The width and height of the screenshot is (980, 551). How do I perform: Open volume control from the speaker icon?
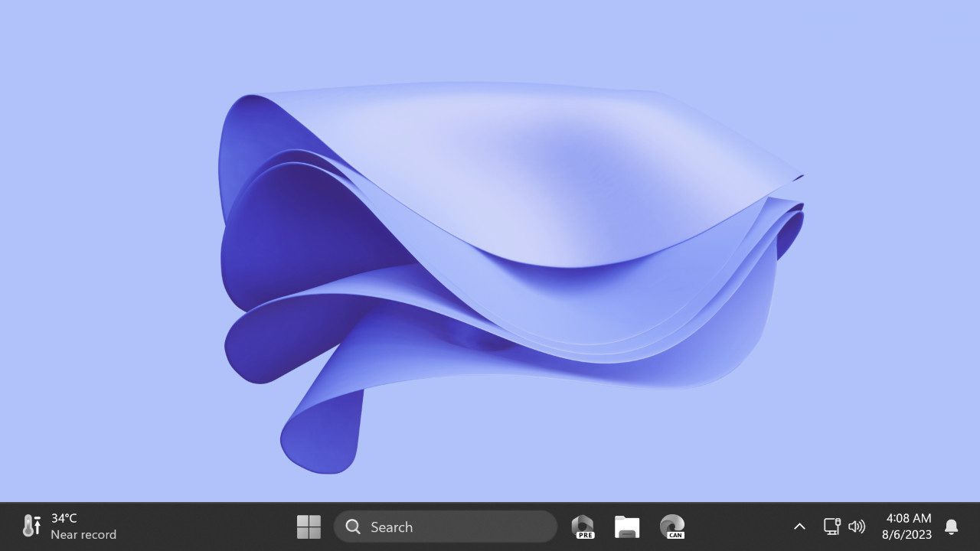click(x=857, y=527)
